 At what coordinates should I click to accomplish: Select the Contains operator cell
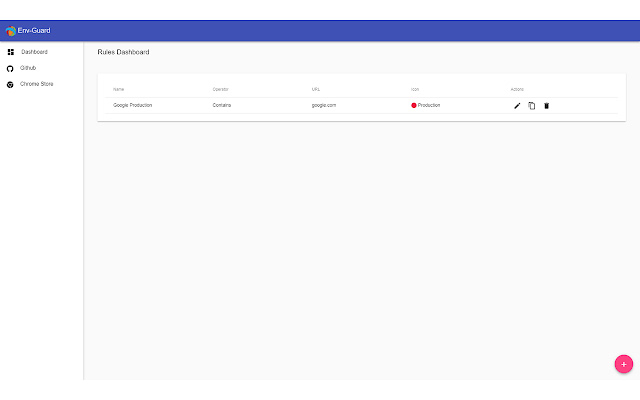(x=222, y=105)
